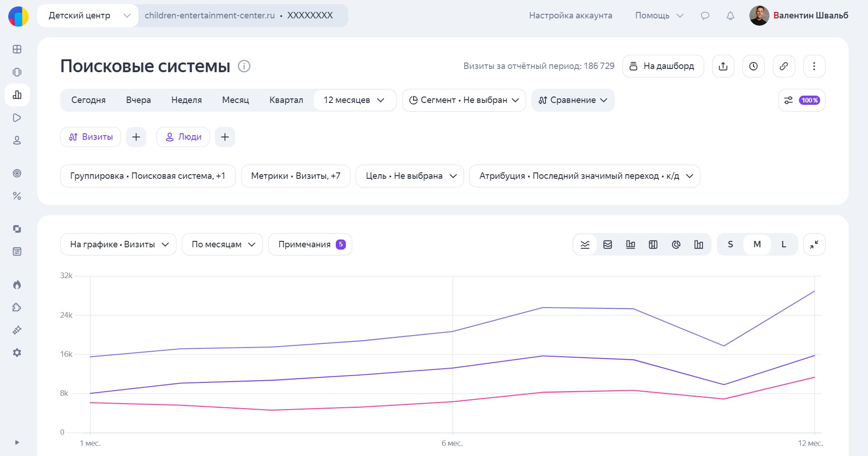Screen dimensions: 868x456
Task: Select chart size L
Action: 784,245
